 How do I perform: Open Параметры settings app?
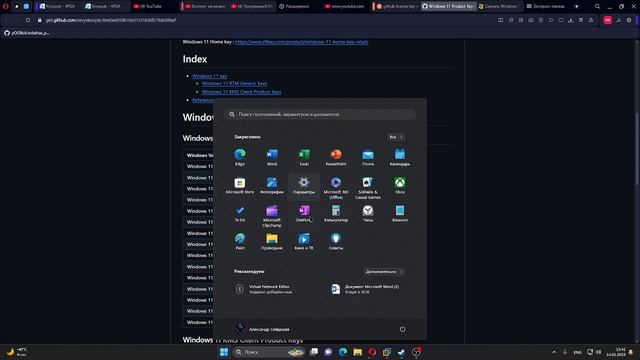(x=304, y=186)
